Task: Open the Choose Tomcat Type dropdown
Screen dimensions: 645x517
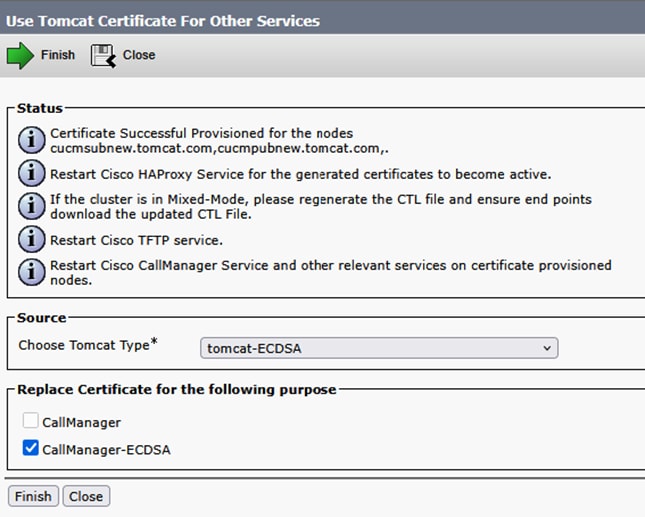Action: click(379, 348)
